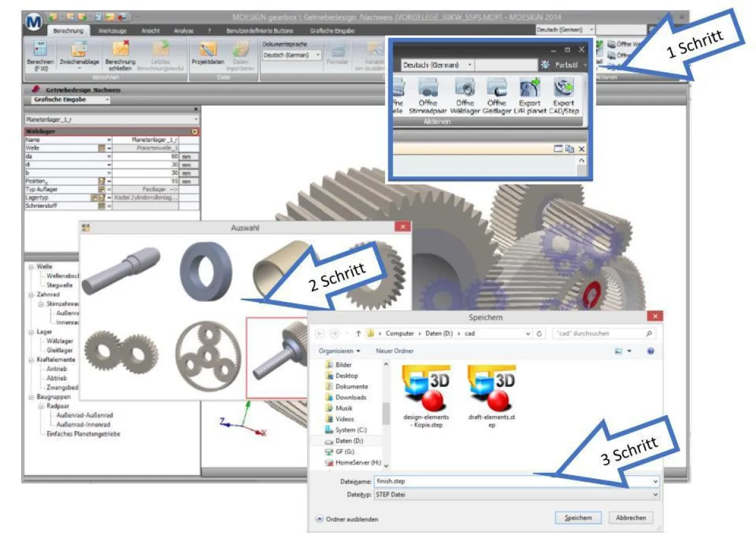Screen dimensions: 756x535
Task: Open the Dateityp STEP Datei dropdown
Action: tap(655, 495)
